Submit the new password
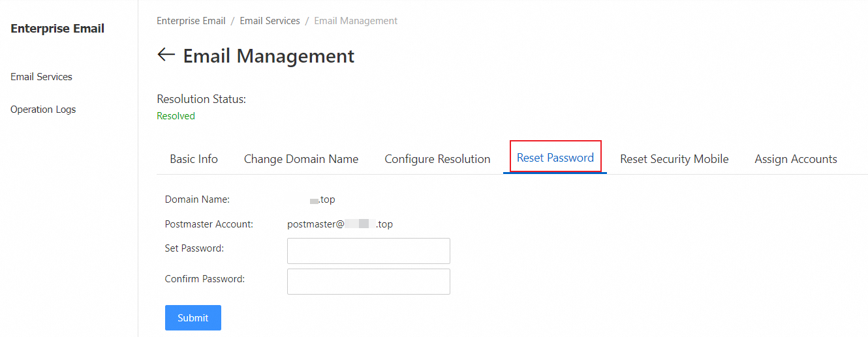This screenshot has height=337, width=868. point(193,317)
